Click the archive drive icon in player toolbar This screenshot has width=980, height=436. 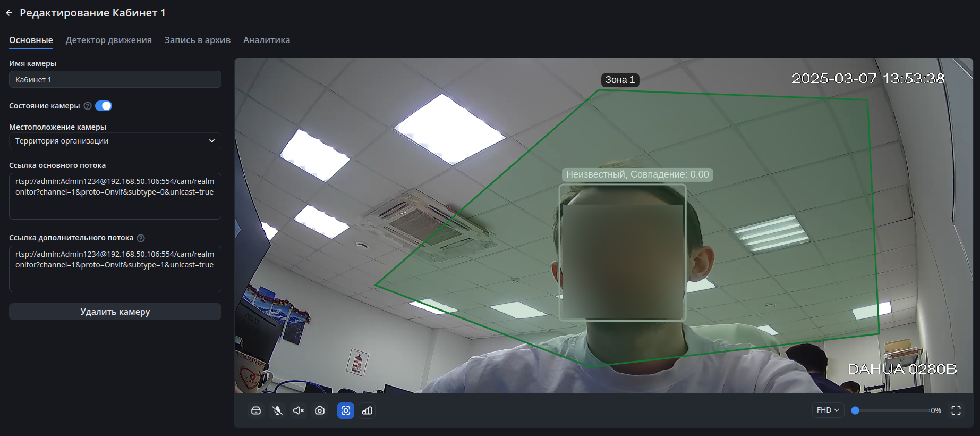point(256,410)
